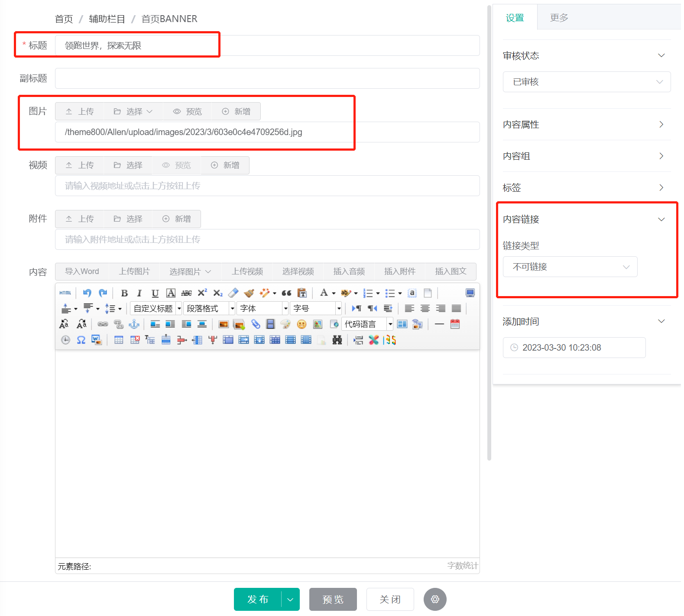684x616 pixels.
Task: Toggle bold formatting in editor
Action: [124, 293]
